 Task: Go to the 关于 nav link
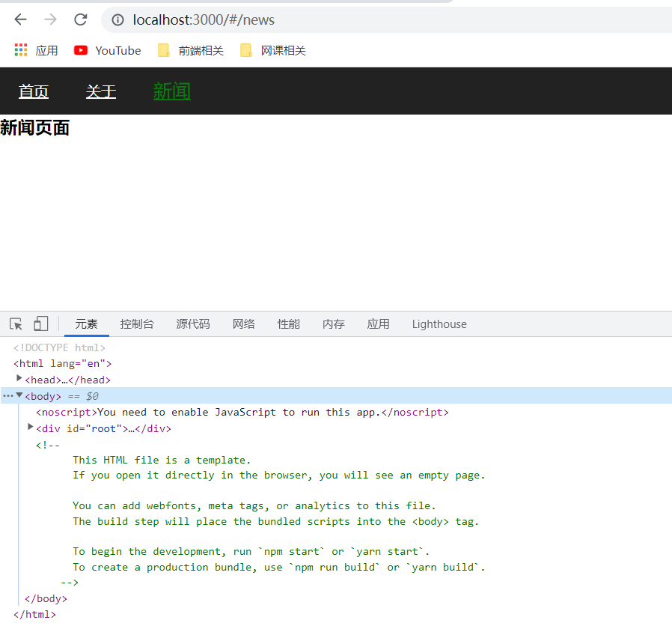pos(101,91)
